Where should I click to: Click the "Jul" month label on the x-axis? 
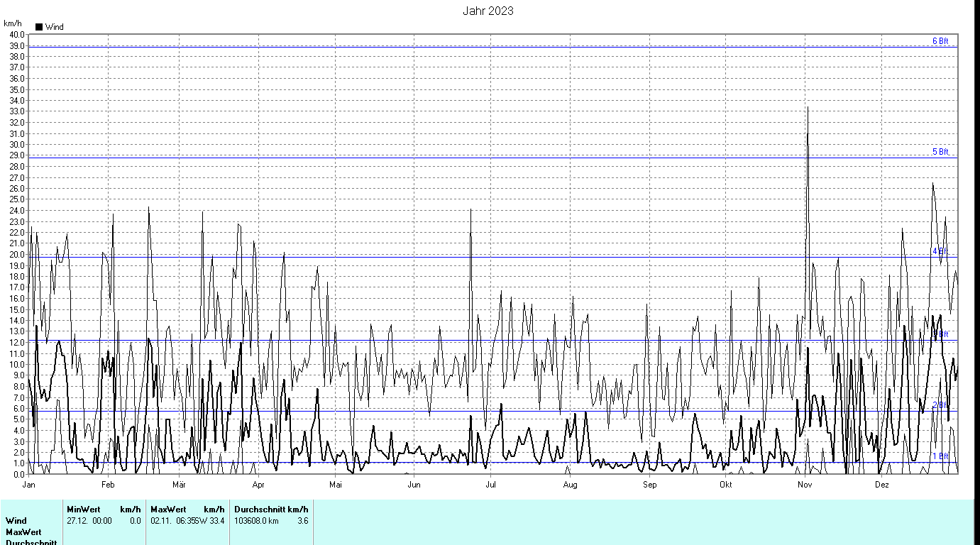(x=490, y=485)
